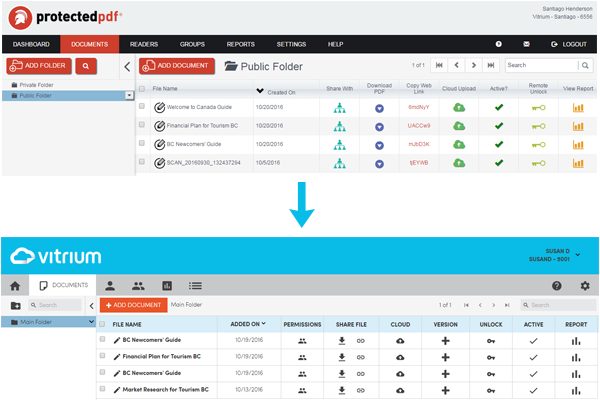Edit the Welcome to Canada Guide document

pyautogui.click(x=159, y=108)
